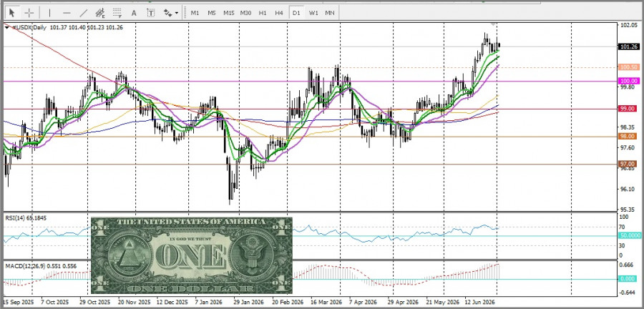Viewport: 644px width, 309px height.
Task: Click the 95.35 price scale value
Action: [628, 210]
